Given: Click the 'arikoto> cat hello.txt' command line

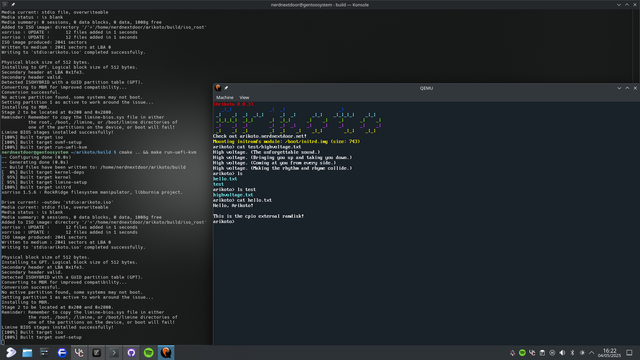Looking at the screenshot, I should [242, 200].
